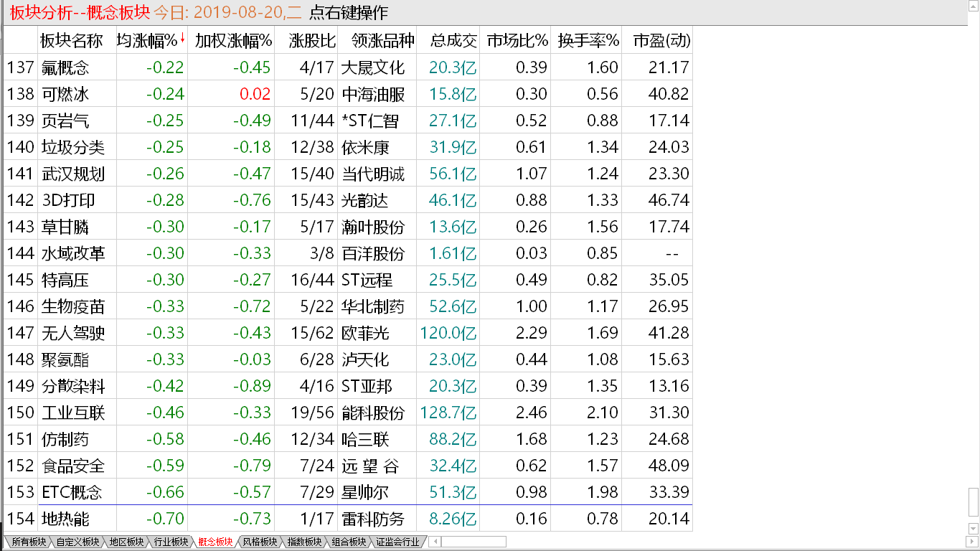Screen dimensions: 980x551
Task: Select the 证监会行业 tab
Action: [397, 542]
